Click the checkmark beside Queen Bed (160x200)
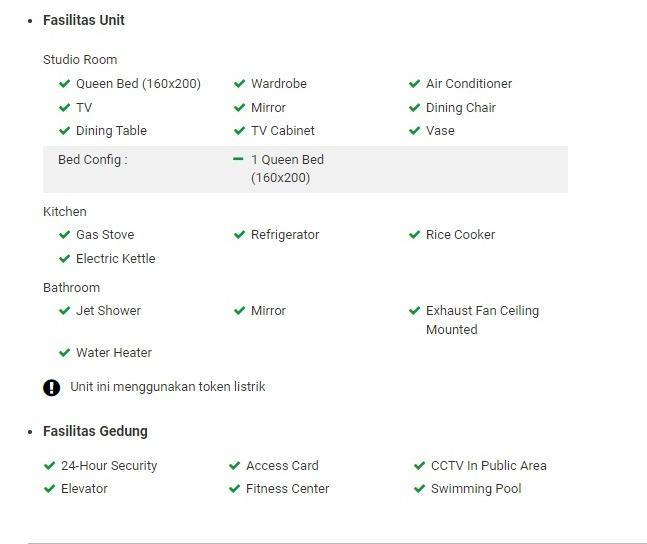Screen dimensions: 647x544 click(x=65, y=84)
